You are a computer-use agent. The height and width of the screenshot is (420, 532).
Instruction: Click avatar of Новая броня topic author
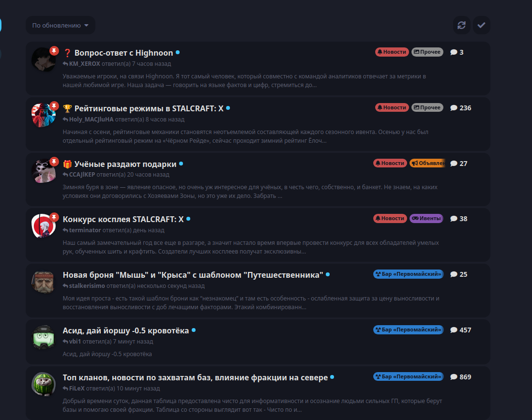tap(44, 282)
